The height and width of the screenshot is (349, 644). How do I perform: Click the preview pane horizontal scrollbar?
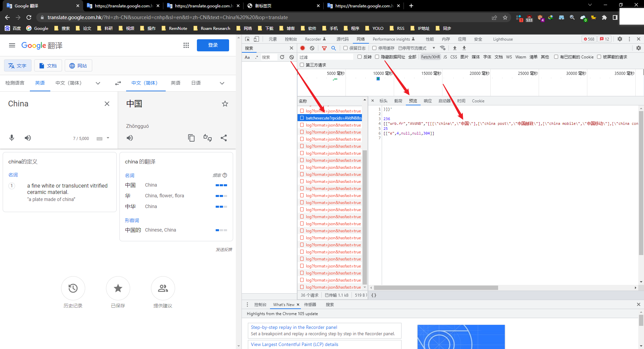pos(436,288)
